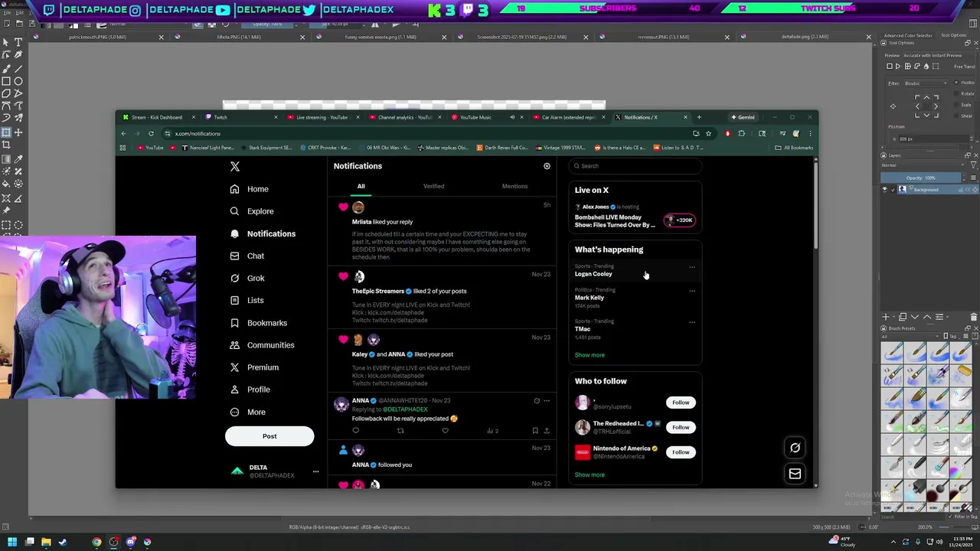Screen dimensions: 980x551
Task: Select the Text tool in Krita toolbox
Action: point(18,42)
